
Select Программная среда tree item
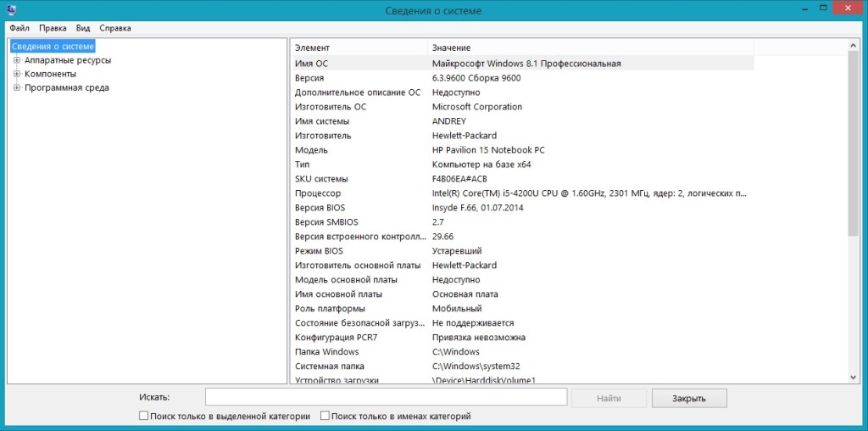point(66,88)
